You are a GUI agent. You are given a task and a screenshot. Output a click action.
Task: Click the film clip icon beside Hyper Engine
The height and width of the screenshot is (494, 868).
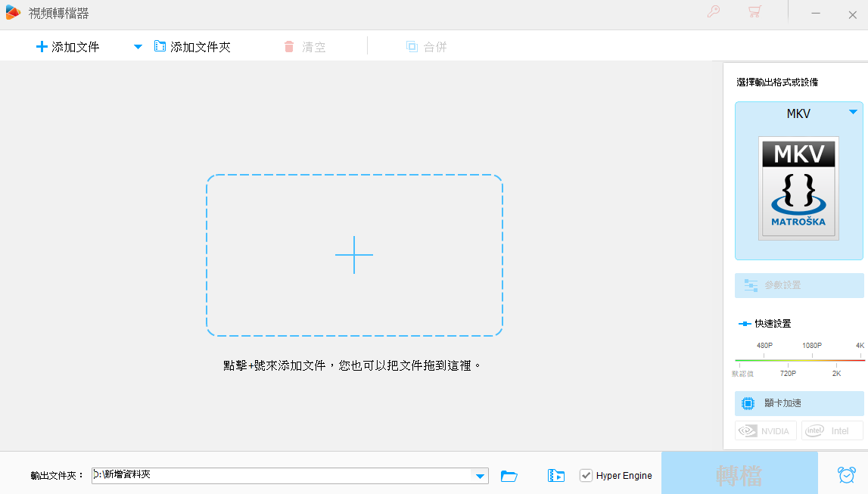pos(556,476)
